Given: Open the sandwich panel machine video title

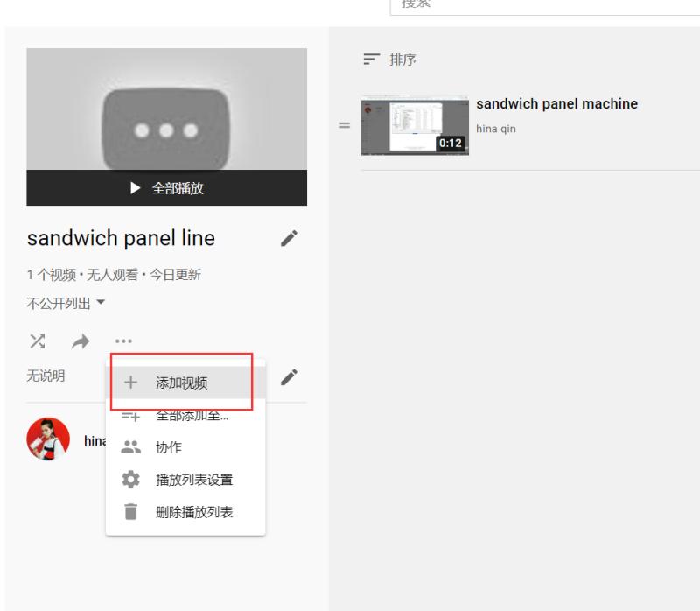Looking at the screenshot, I should tap(556, 104).
